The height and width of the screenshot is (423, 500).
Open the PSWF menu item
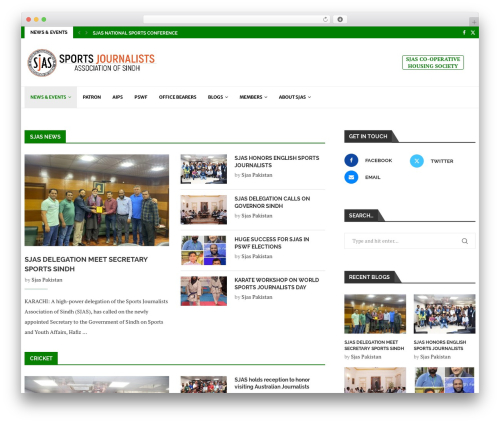[141, 97]
